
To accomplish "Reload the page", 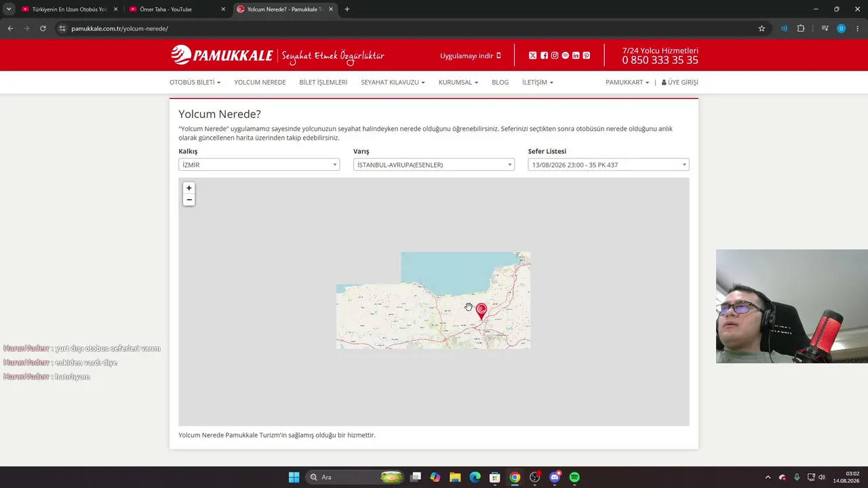I will click(43, 28).
